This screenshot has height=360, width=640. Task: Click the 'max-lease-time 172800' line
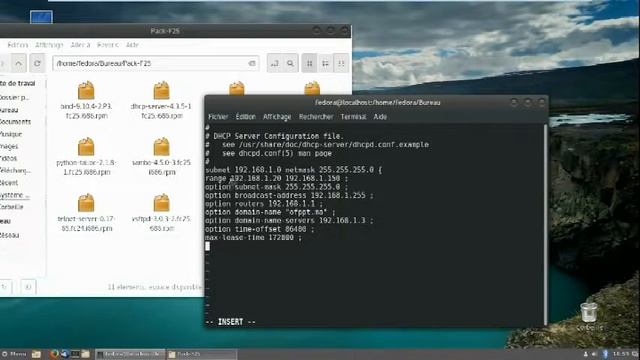[x=253, y=238]
